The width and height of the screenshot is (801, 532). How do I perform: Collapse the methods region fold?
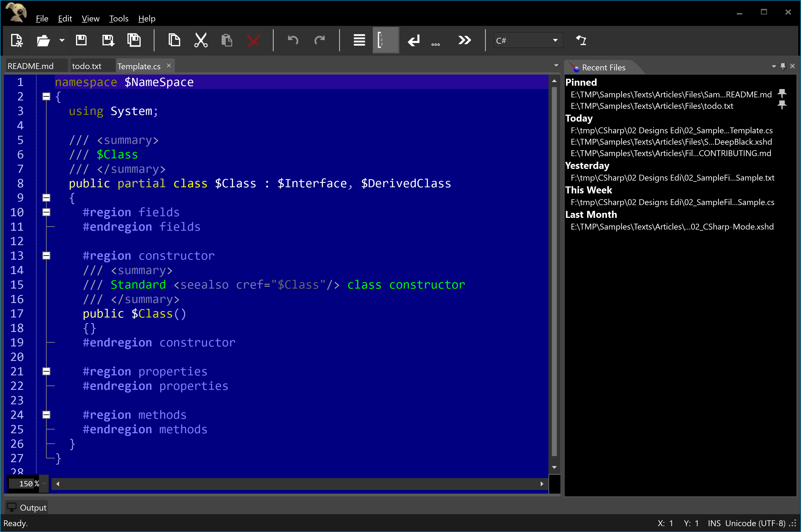coord(46,415)
